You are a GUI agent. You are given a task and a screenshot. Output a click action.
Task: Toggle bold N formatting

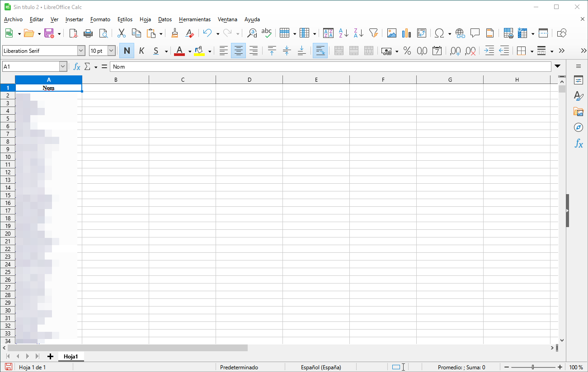[x=127, y=51]
